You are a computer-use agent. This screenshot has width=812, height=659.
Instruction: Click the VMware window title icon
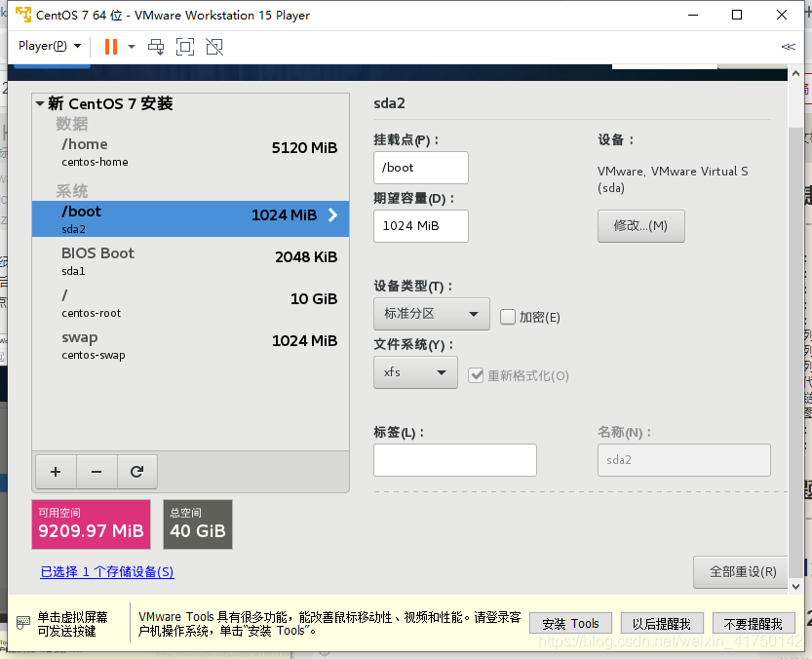23,15
